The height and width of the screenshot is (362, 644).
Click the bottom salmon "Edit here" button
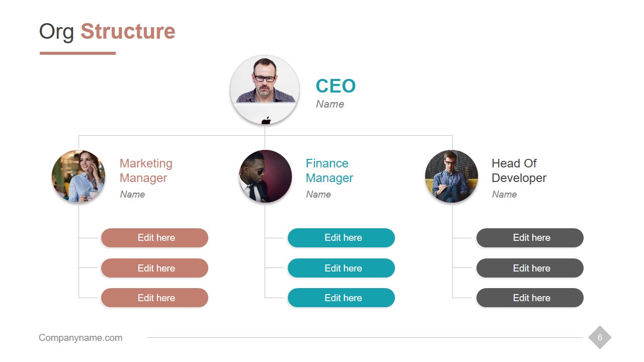(x=154, y=298)
